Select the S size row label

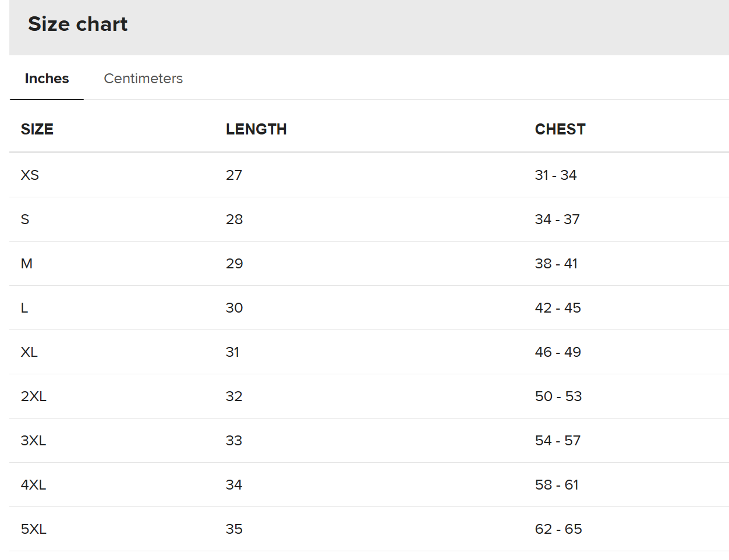(25, 219)
